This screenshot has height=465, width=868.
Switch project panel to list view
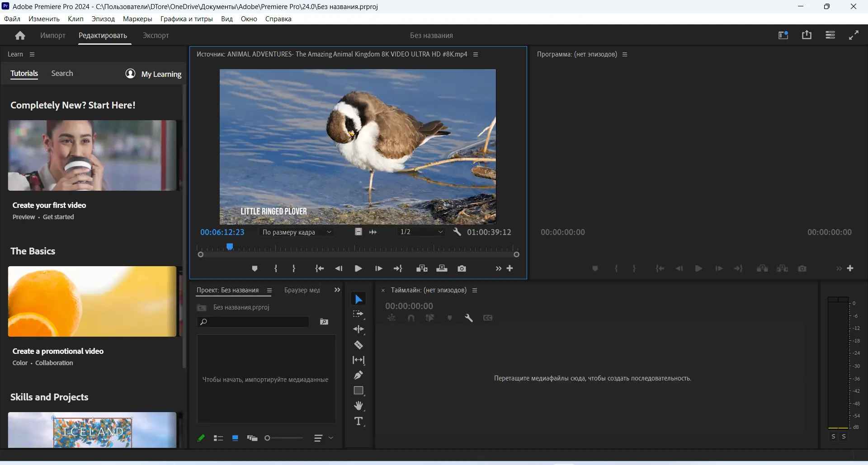tap(218, 438)
